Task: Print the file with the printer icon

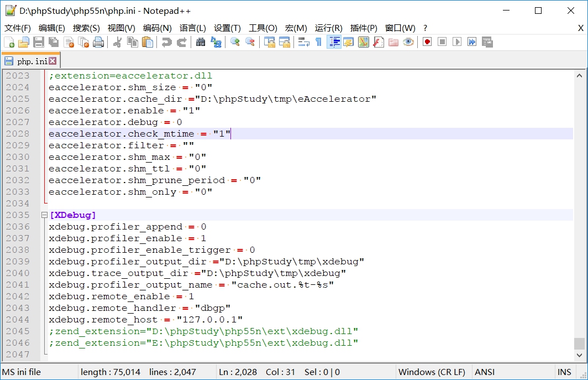Action: tap(98, 42)
